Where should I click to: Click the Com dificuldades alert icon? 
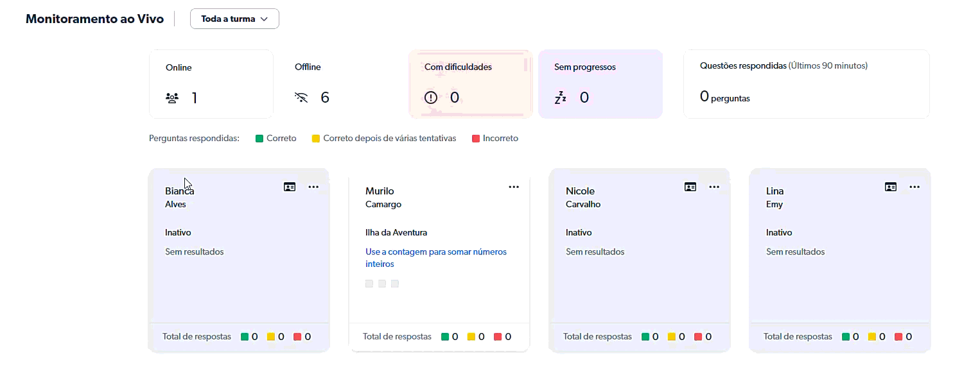[x=431, y=98]
